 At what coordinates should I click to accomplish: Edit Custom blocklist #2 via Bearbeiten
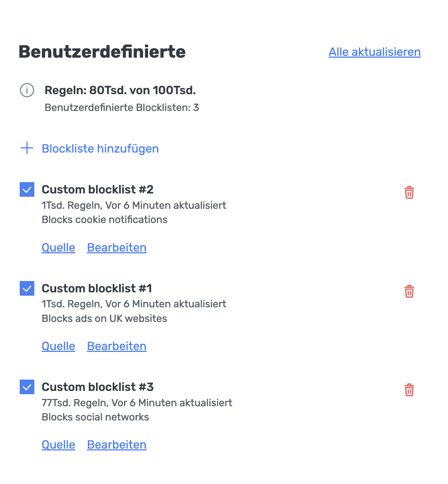point(116,247)
